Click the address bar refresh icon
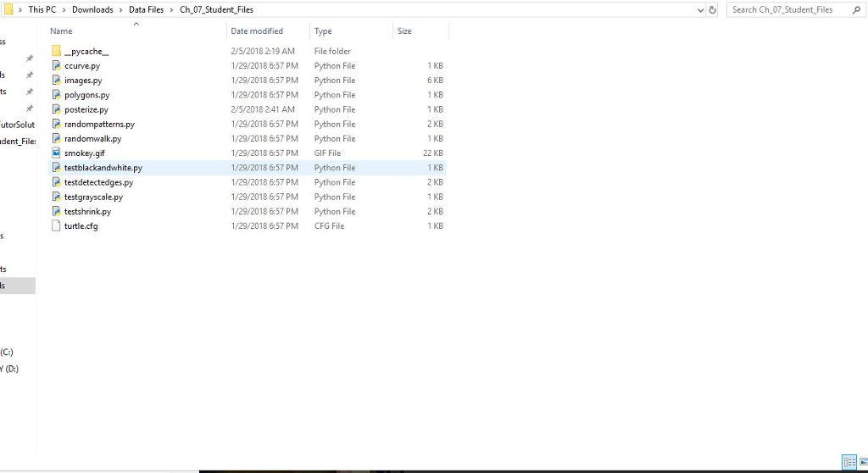 click(x=712, y=10)
